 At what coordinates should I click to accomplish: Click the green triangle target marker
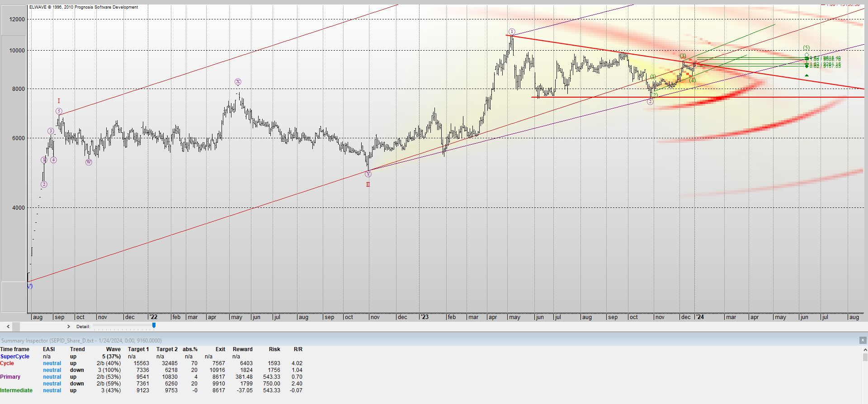point(807,75)
